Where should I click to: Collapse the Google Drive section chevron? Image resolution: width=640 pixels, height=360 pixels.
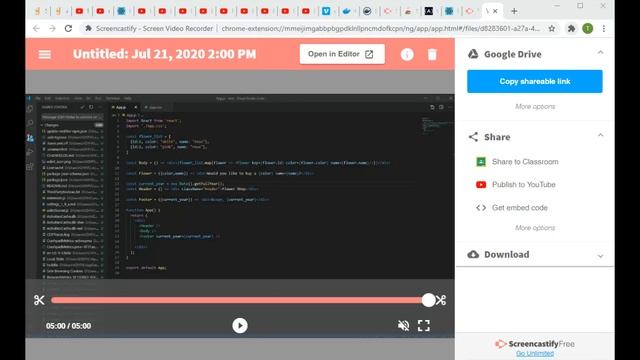click(600, 53)
